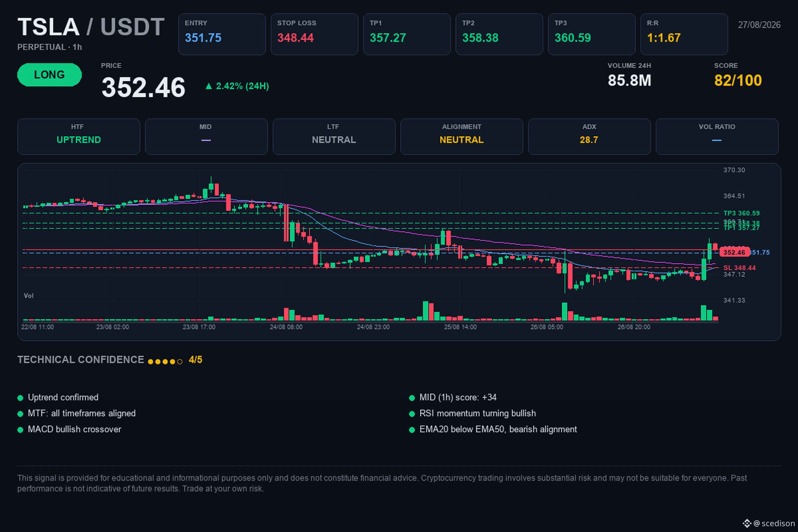
Task: Click the Vol label above volume bars
Action: (29, 296)
